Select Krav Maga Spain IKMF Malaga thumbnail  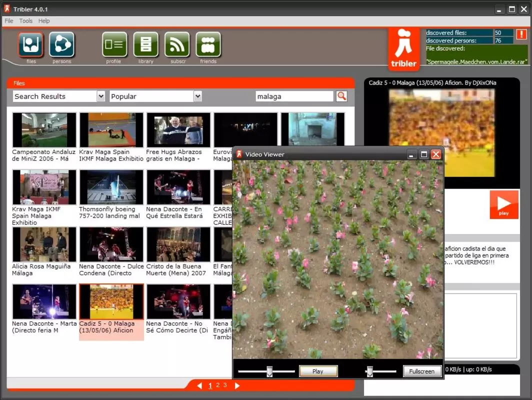click(111, 130)
